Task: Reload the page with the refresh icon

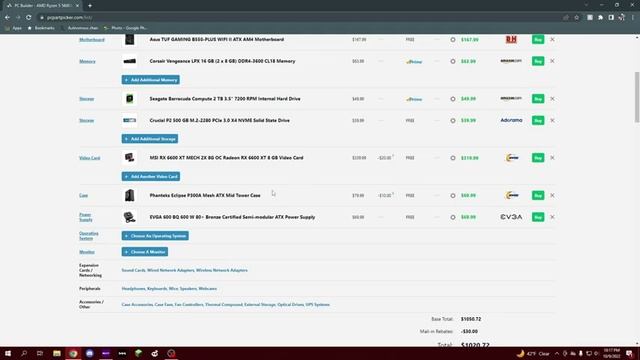Action: click(x=29, y=18)
